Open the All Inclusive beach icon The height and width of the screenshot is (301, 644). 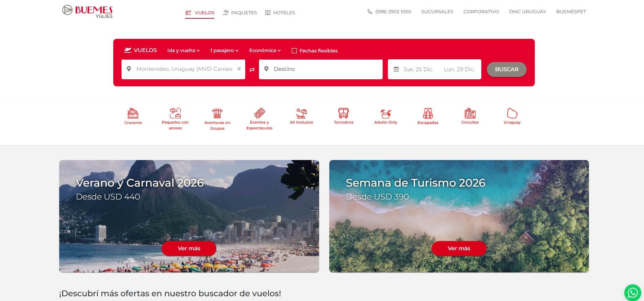302,113
